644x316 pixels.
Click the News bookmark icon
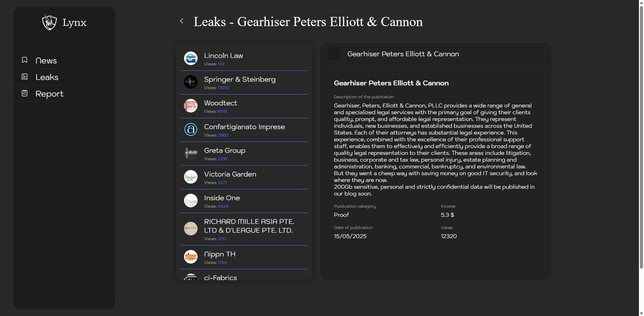click(25, 60)
